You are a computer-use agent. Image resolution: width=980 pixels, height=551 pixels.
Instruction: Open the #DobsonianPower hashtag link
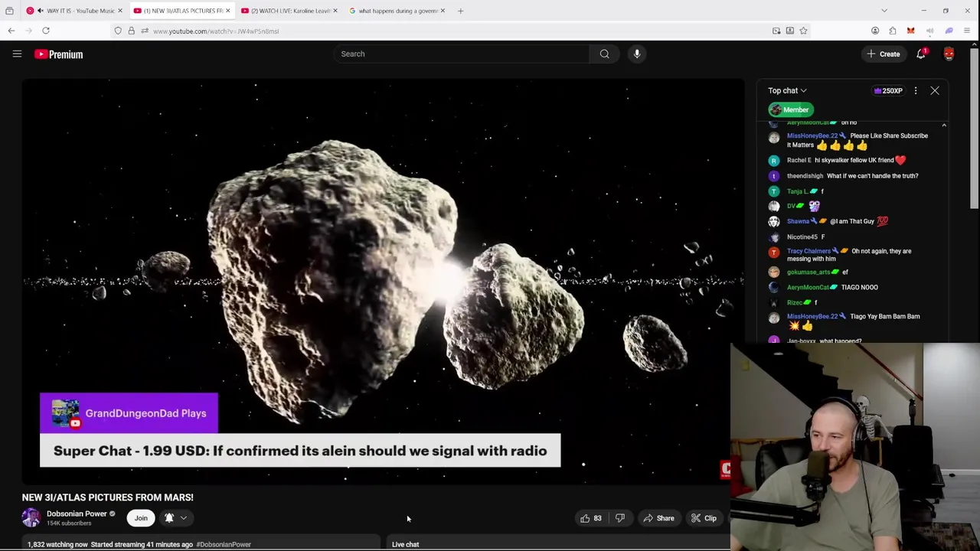click(224, 544)
